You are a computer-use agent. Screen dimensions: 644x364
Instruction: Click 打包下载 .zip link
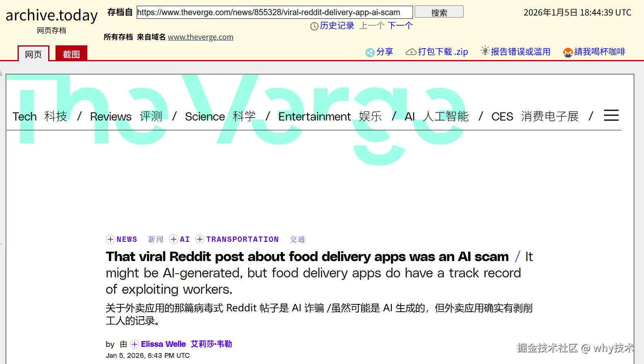pos(443,52)
